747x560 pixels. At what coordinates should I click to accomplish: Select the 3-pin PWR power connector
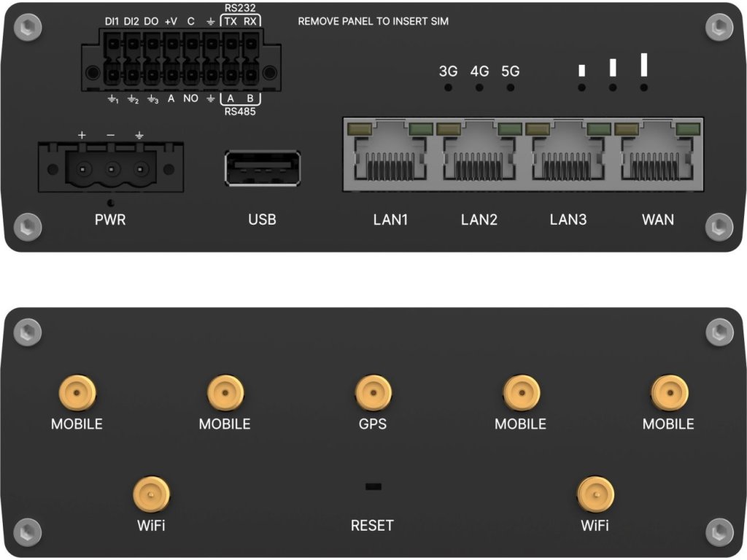coord(111,169)
